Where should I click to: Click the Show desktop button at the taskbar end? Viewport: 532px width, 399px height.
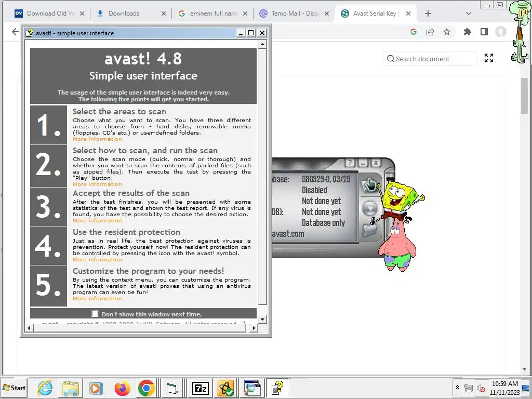[527, 388]
